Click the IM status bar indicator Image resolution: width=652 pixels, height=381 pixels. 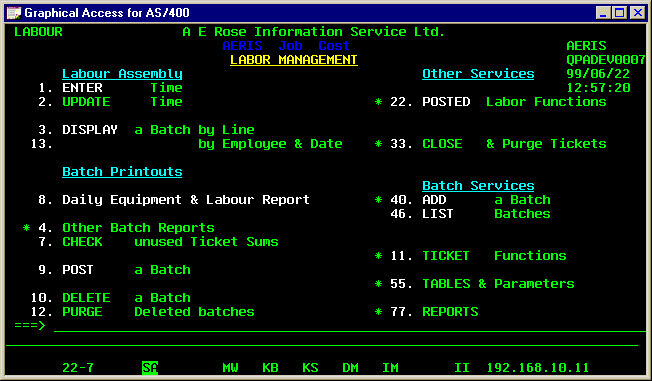click(x=390, y=368)
